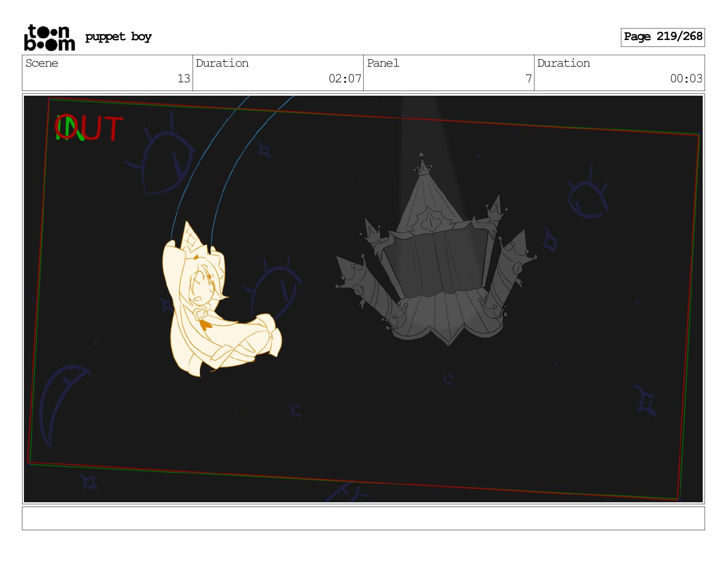This screenshot has height=563, width=728.
Task: Click the 'Scene' header label
Action: [x=42, y=63]
